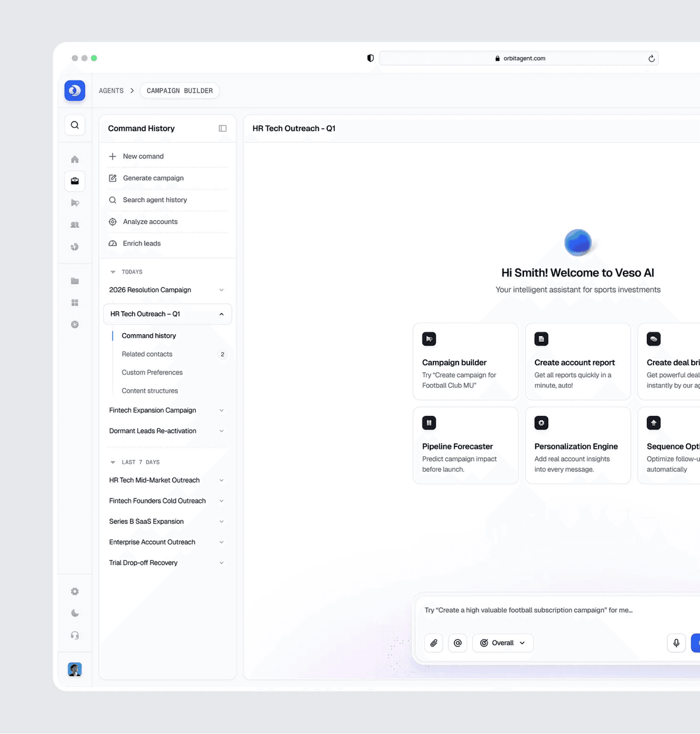Viewport: 700px width, 734px height.
Task: Expand Series B SaaS Expansion chevron
Action: (x=222, y=522)
